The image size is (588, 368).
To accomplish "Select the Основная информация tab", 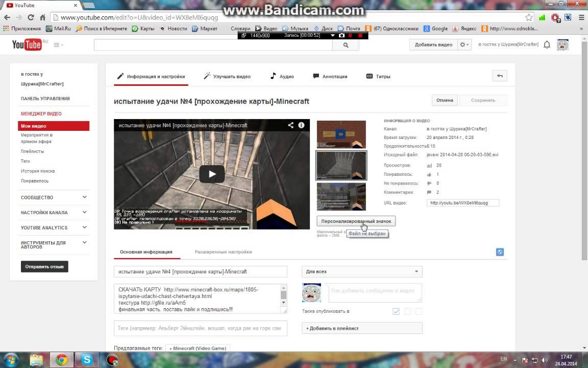I will (x=146, y=252).
